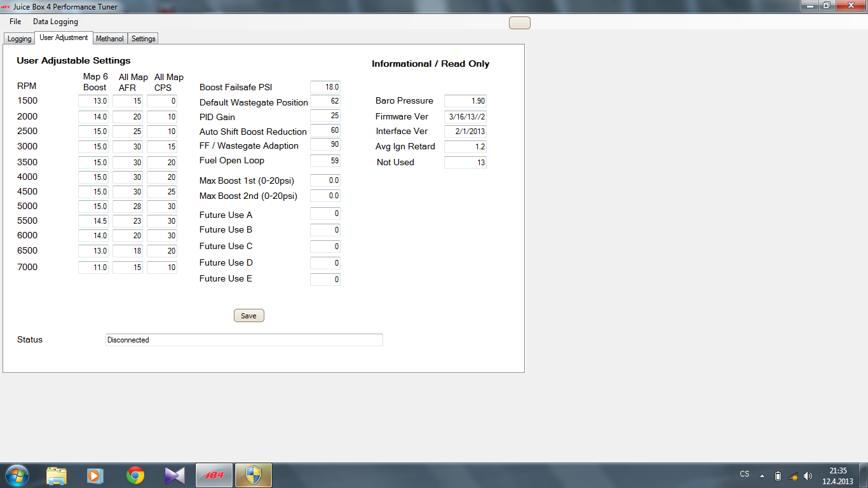The height and width of the screenshot is (488, 868).
Task: Click the Auto Shift Boost Reduction field
Action: tap(325, 130)
